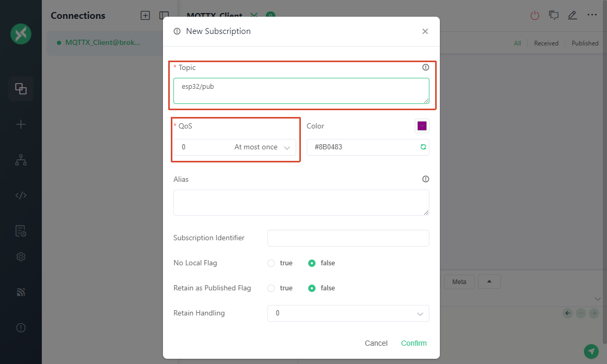Open the color picker swatch dropdown
Viewport: 607px width, 364px height.
click(422, 126)
